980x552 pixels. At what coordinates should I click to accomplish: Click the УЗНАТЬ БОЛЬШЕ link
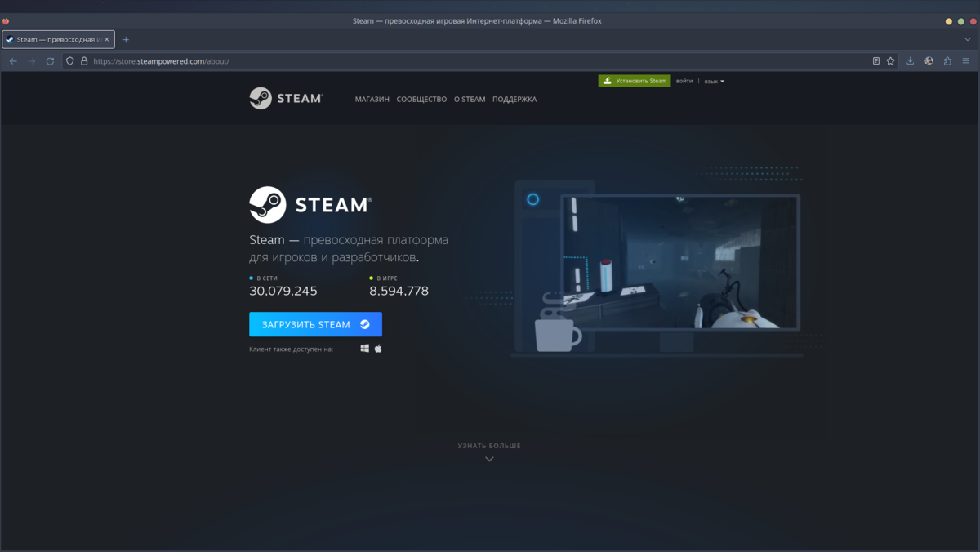click(489, 446)
